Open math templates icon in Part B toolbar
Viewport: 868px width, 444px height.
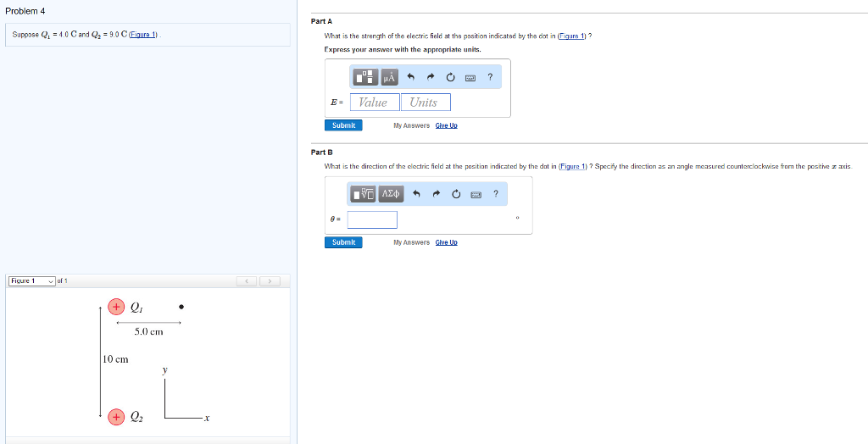coord(364,194)
